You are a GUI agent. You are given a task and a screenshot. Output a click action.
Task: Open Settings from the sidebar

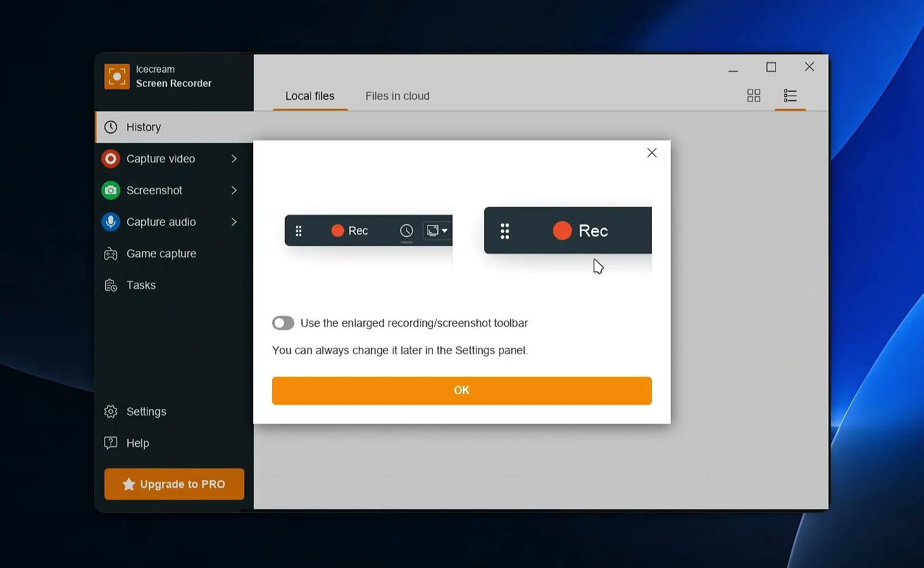175,412
